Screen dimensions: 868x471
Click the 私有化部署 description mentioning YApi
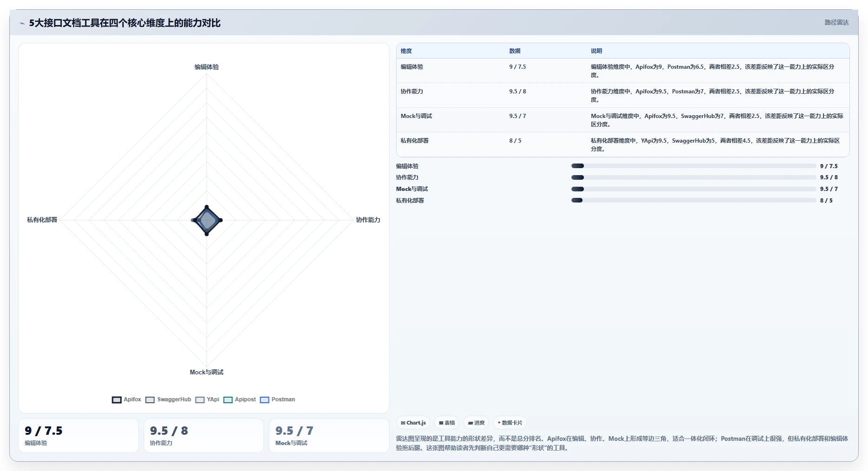715,145
